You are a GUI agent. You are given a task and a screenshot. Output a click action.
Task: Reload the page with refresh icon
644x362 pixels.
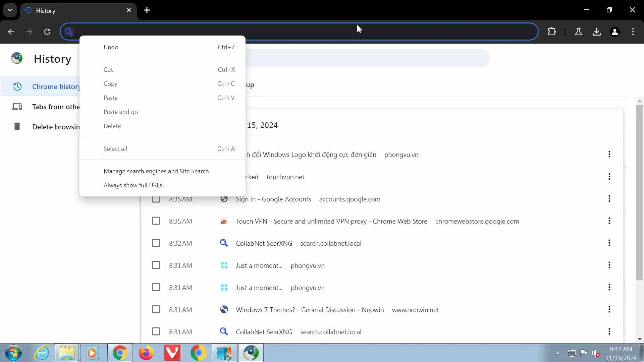(x=47, y=32)
